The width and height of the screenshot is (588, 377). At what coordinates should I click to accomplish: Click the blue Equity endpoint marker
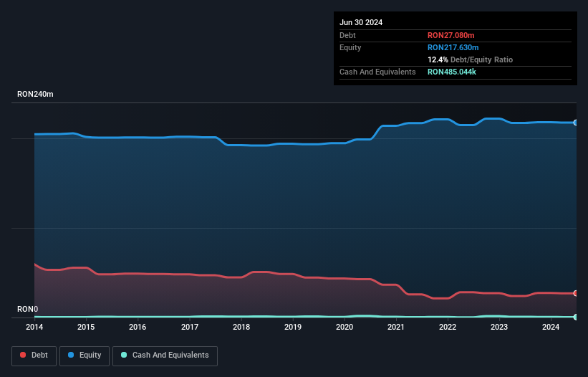576,123
